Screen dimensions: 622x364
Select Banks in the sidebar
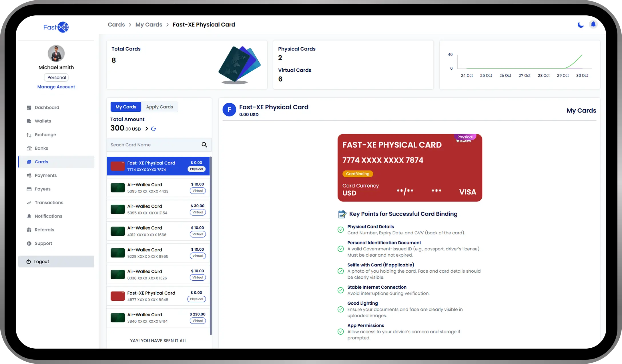tap(41, 148)
